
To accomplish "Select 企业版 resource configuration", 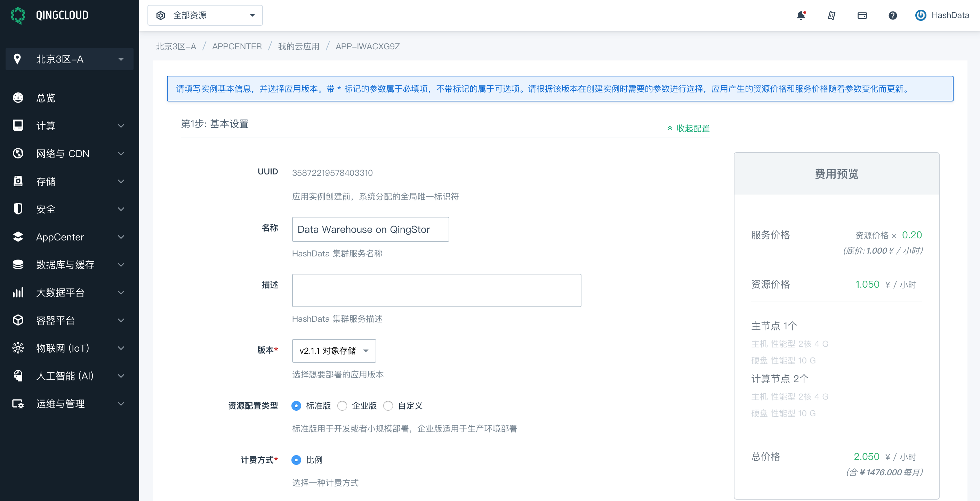I will pyautogui.click(x=342, y=405).
